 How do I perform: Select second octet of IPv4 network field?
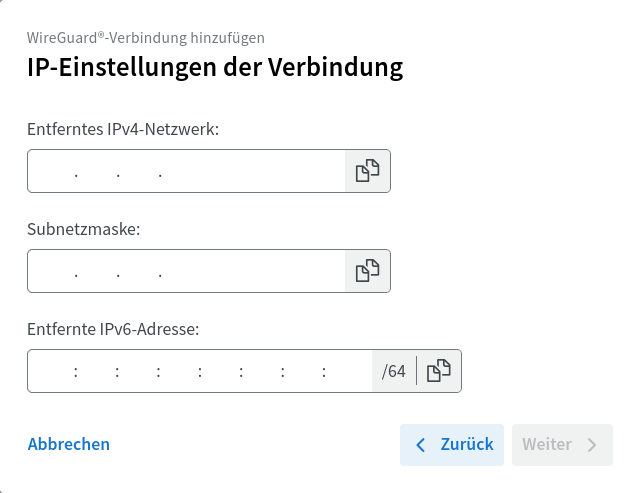click(97, 171)
